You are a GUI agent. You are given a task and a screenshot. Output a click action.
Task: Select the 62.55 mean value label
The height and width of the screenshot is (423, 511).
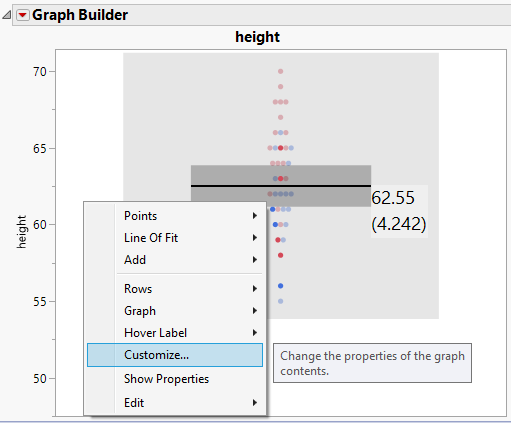(x=393, y=198)
